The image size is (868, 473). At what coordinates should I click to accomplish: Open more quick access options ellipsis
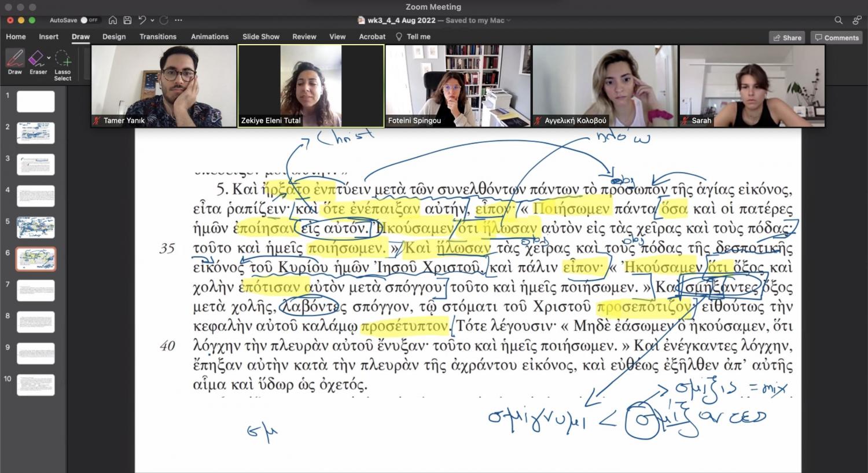[178, 20]
